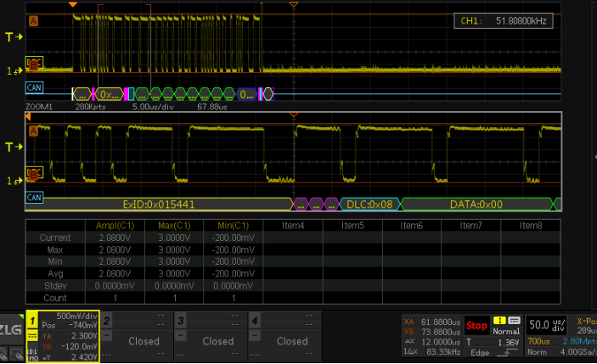Click the right-hand tool icon under ZLG logo
597x364 pixels.
16,355
